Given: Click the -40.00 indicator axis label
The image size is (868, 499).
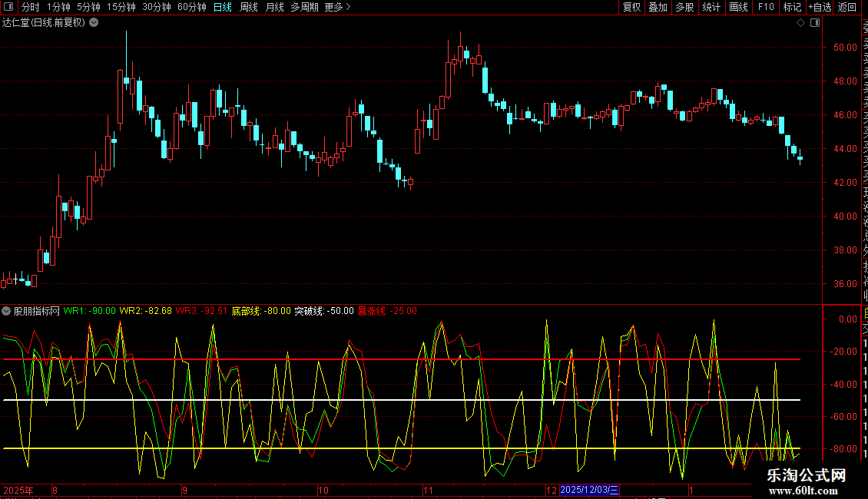Looking at the screenshot, I should point(843,385).
